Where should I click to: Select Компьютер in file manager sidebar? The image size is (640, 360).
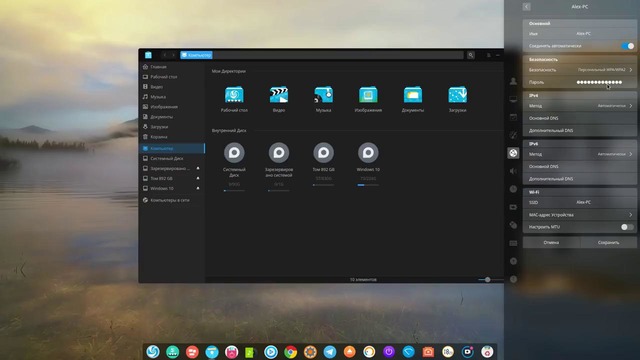[x=172, y=148]
